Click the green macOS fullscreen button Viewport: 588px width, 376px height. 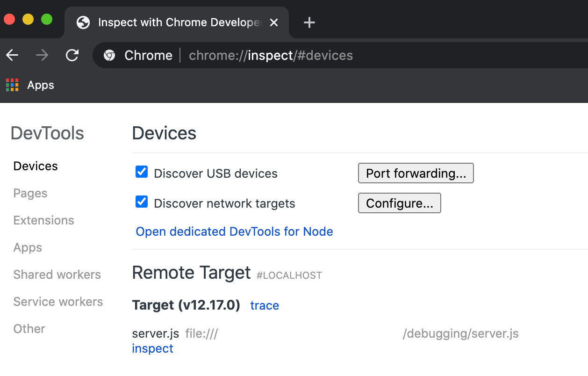[x=47, y=19]
